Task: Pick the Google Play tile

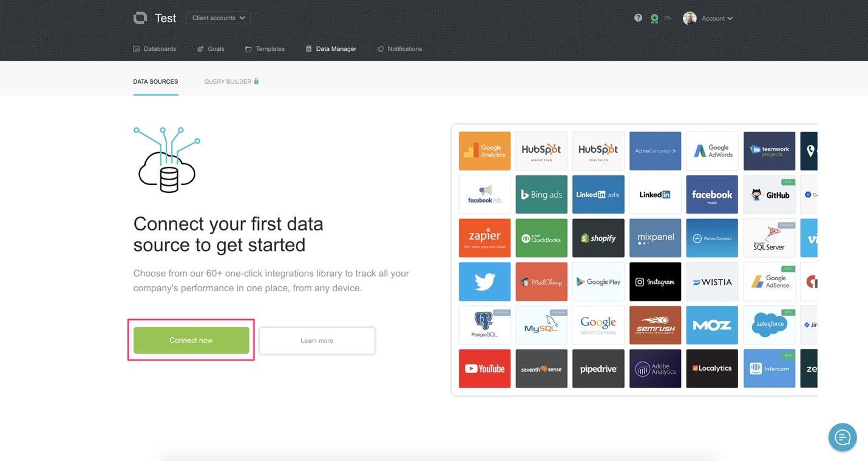Action: [x=598, y=281]
